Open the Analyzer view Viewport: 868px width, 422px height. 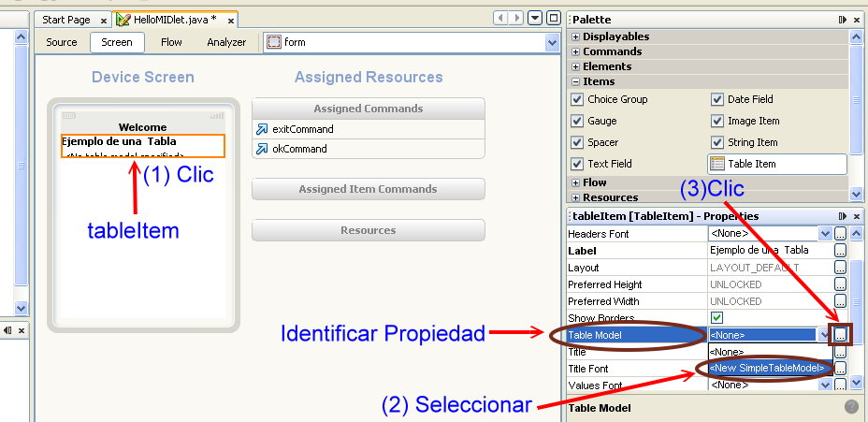point(226,42)
